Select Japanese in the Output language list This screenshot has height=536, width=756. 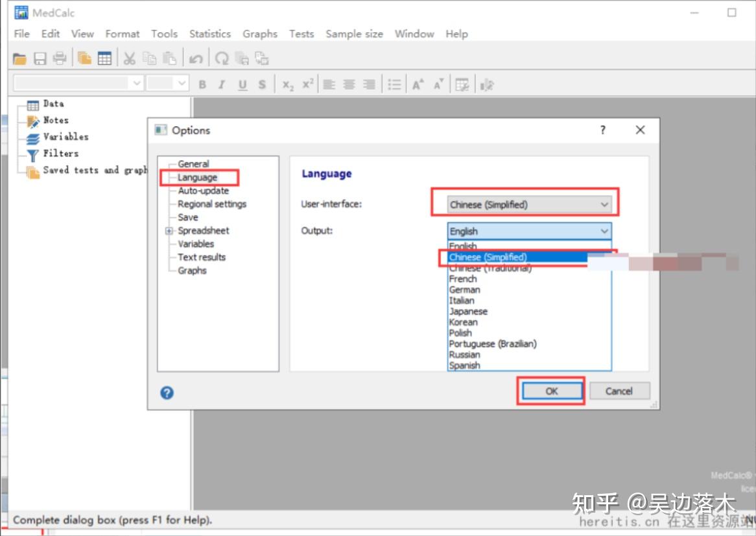[468, 311]
